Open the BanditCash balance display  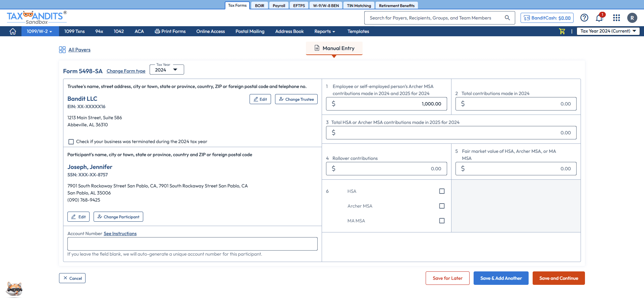(x=546, y=18)
